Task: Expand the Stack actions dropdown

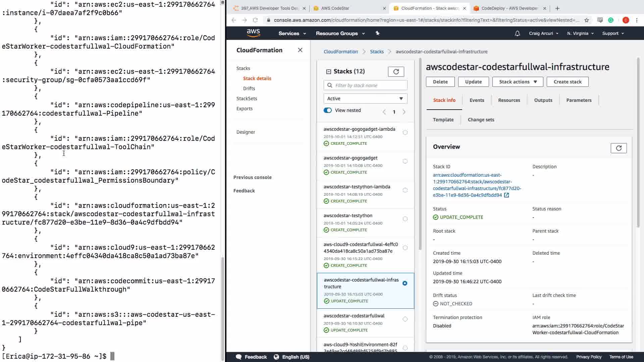Action: [518, 82]
